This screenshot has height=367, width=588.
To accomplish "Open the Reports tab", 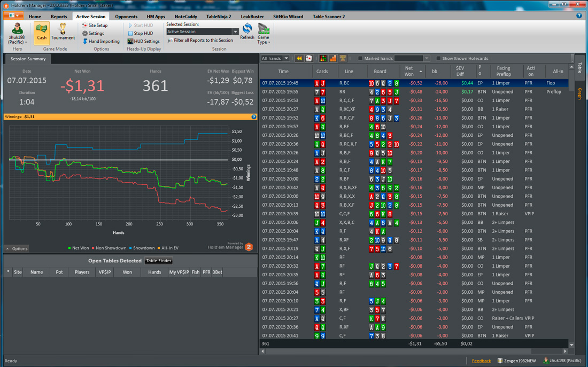I will [59, 17].
